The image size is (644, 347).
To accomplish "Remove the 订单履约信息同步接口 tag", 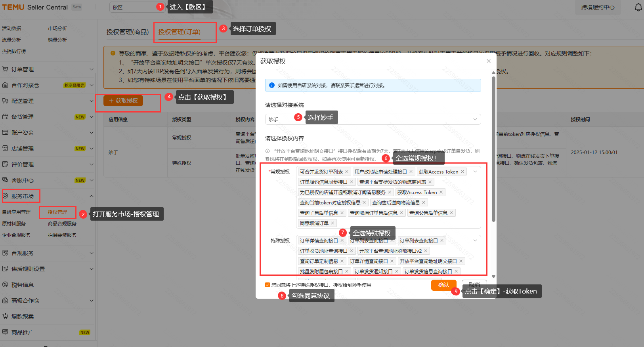I will tap(352, 182).
